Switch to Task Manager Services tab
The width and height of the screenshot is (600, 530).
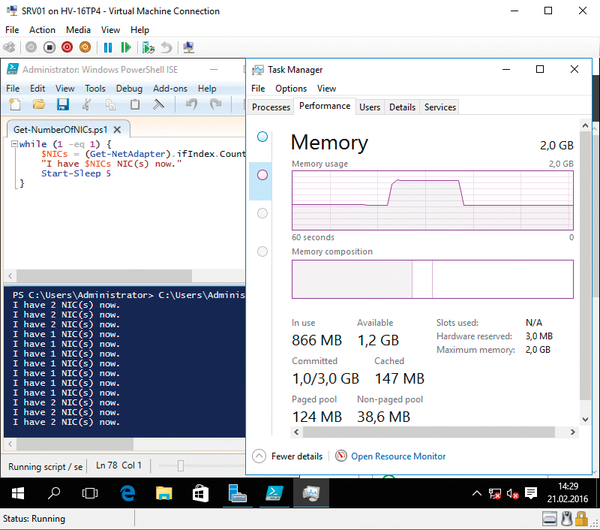440,107
